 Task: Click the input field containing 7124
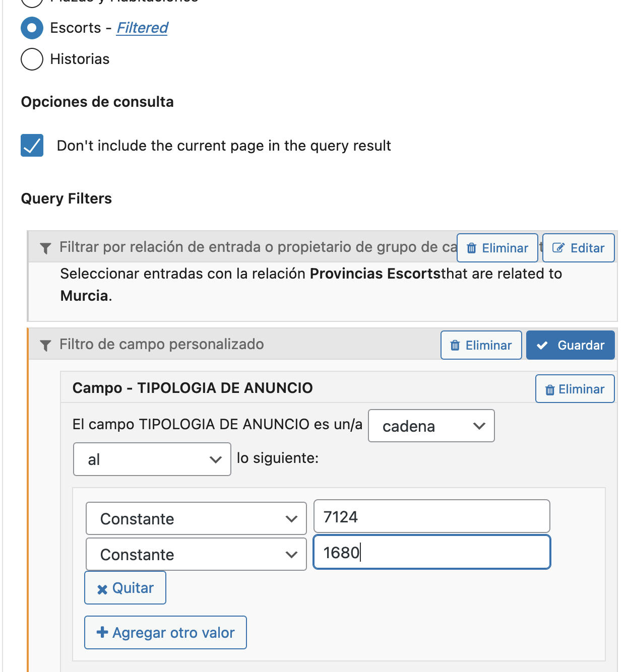[x=432, y=516]
